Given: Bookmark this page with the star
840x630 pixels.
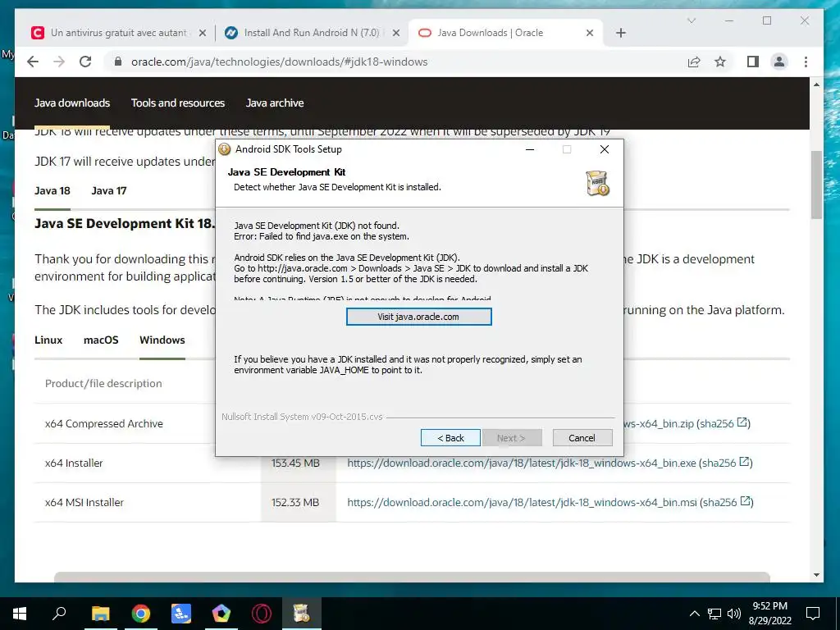Looking at the screenshot, I should click(x=720, y=62).
